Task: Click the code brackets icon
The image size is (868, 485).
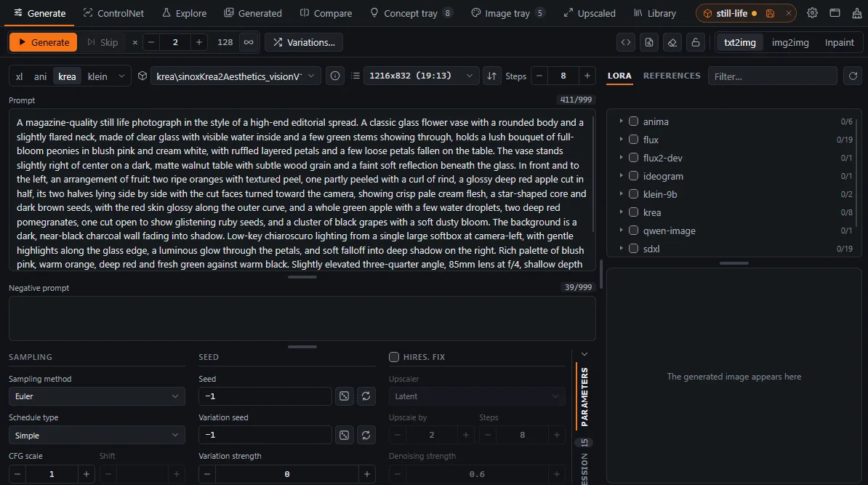Action: [625, 42]
